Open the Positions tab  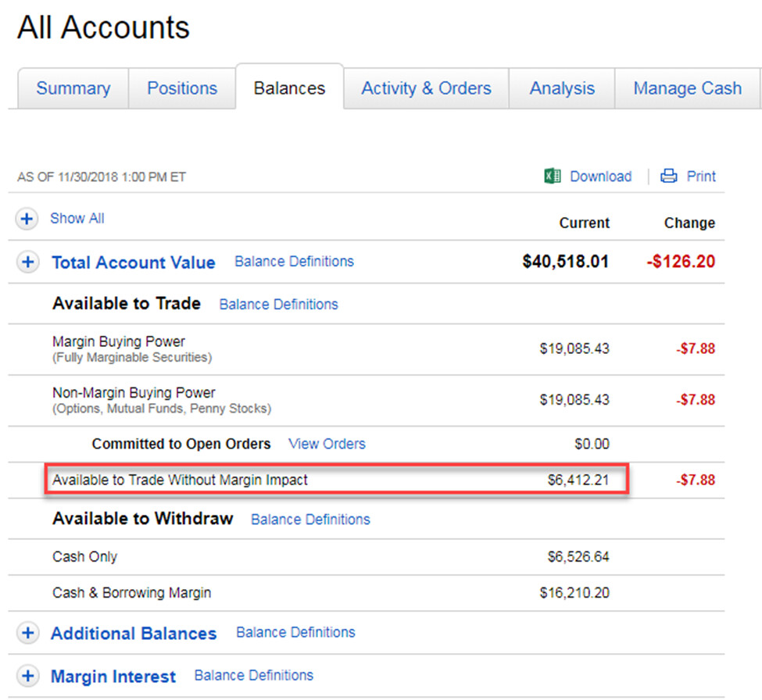point(182,88)
